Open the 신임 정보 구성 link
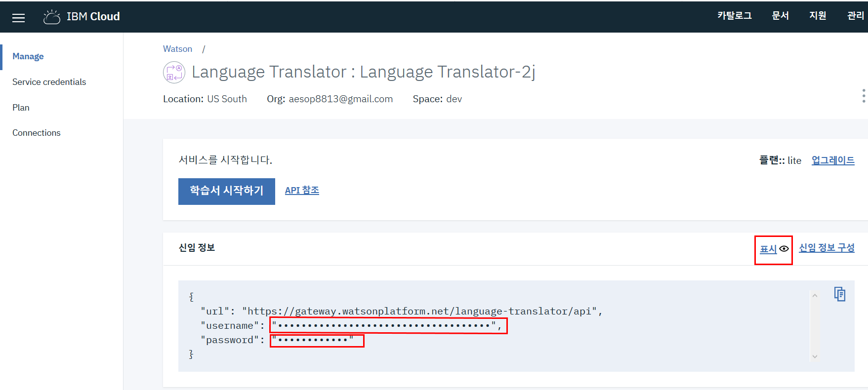The width and height of the screenshot is (868, 390). (x=827, y=248)
